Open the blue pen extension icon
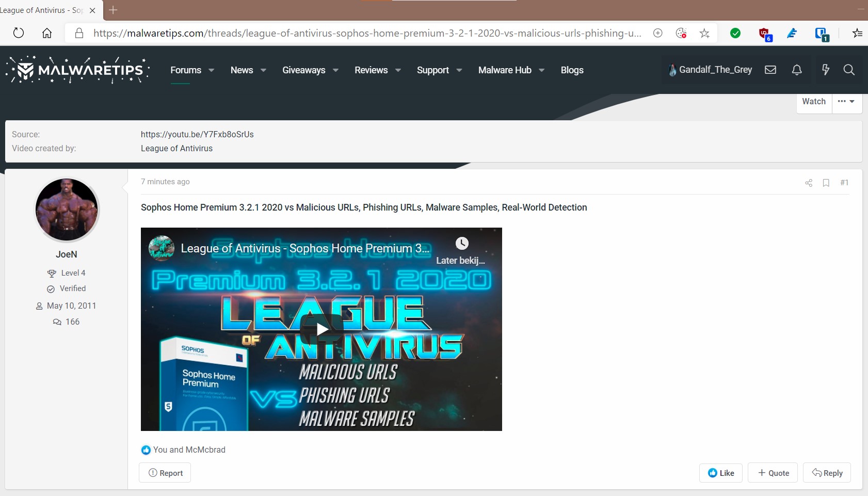 tap(792, 33)
